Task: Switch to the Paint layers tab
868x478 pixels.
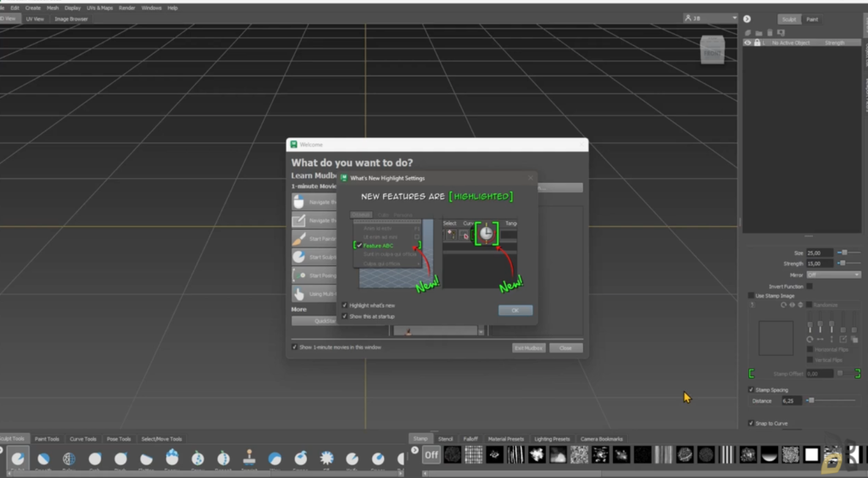Action: tap(812, 19)
